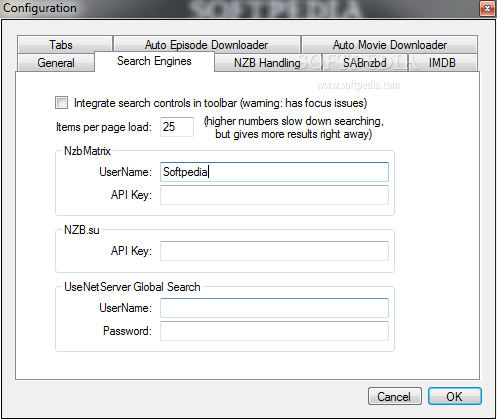The height and width of the screenshot is (420, 497).
Task: Click the NZB.su group label
Action: click(82, 230)
